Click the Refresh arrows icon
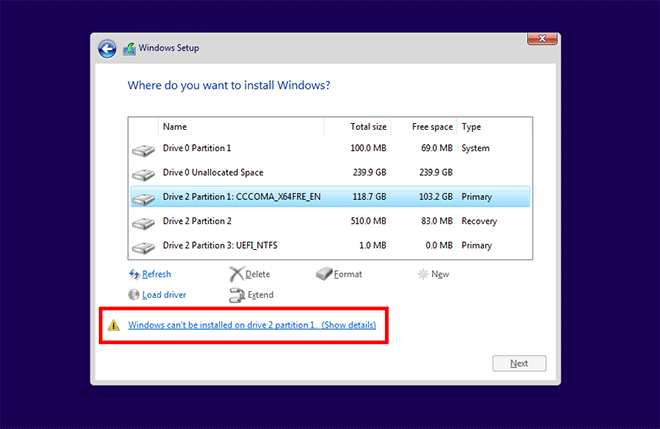660x429 pixels. pos(134,274)
